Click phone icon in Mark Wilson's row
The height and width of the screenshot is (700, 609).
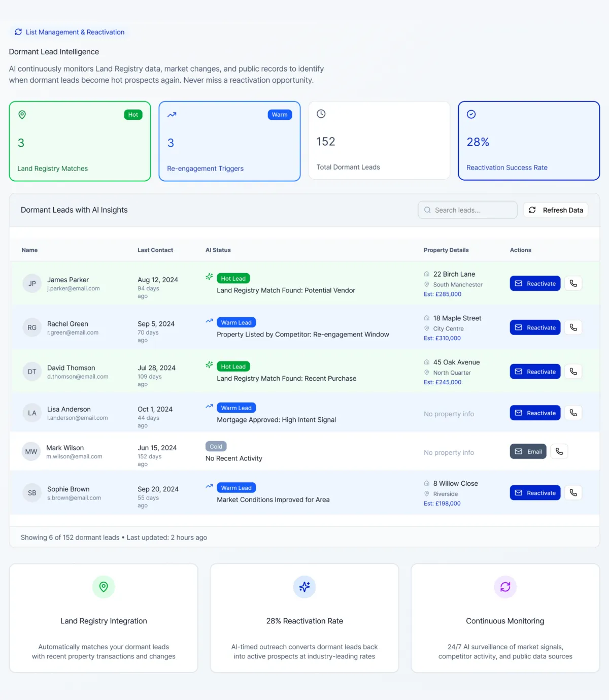tap(559, 451)
